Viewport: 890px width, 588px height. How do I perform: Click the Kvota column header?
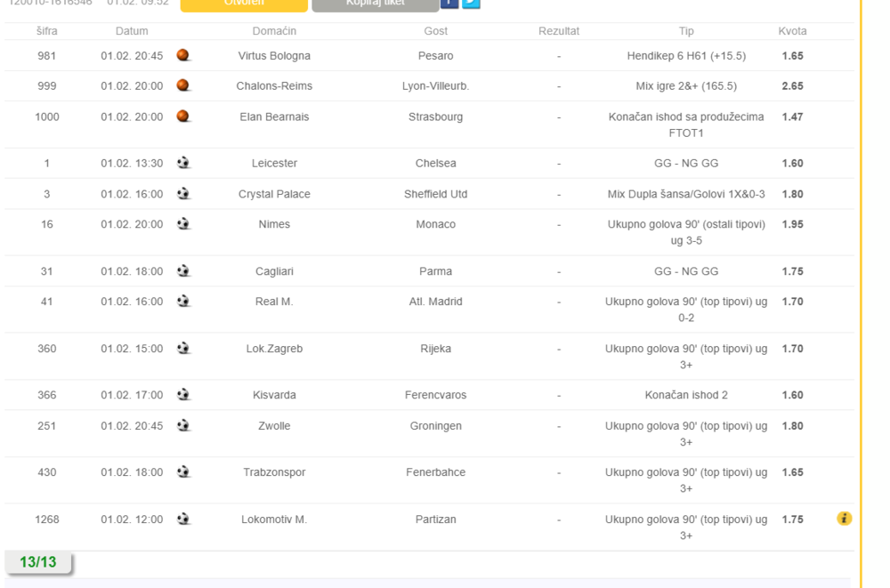[x=792, y=31]
